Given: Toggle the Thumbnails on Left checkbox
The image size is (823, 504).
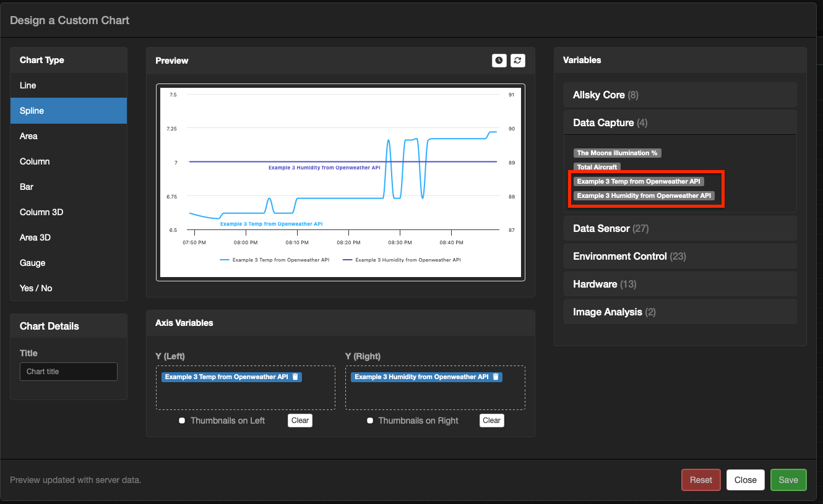Looking at the screenshot, I should pyautogui.click(x=182, y=421).
